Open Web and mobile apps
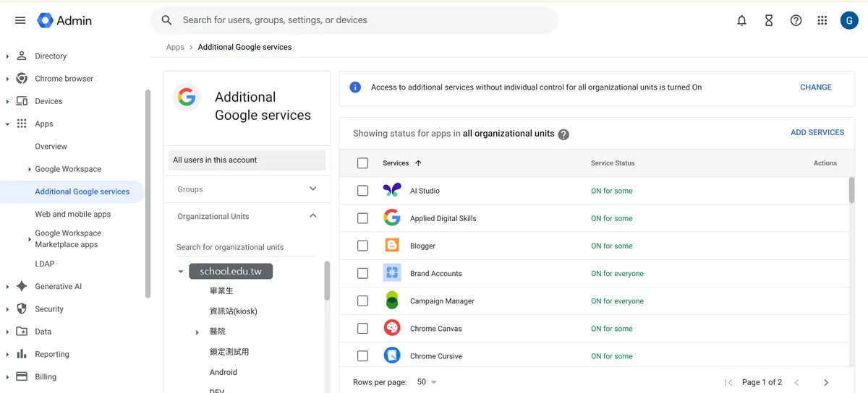The width and height of the screenshot is (868, 393). (72, 214)
